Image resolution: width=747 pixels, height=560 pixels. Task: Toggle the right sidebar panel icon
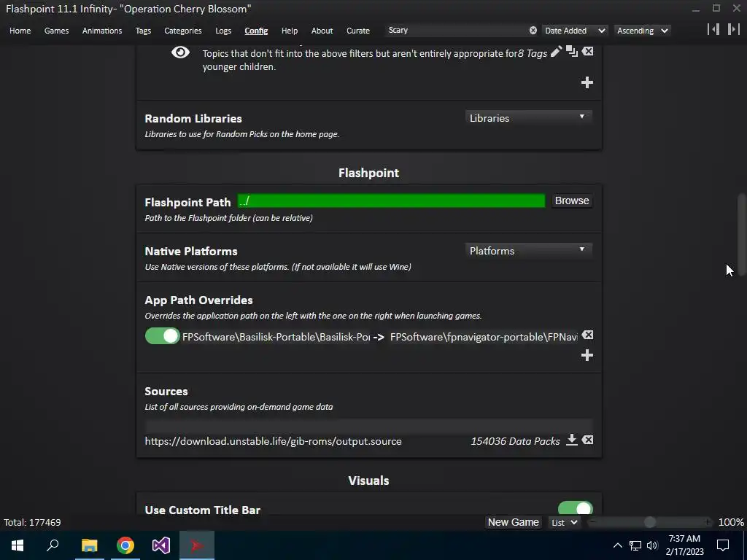click(x=733, y=29)
